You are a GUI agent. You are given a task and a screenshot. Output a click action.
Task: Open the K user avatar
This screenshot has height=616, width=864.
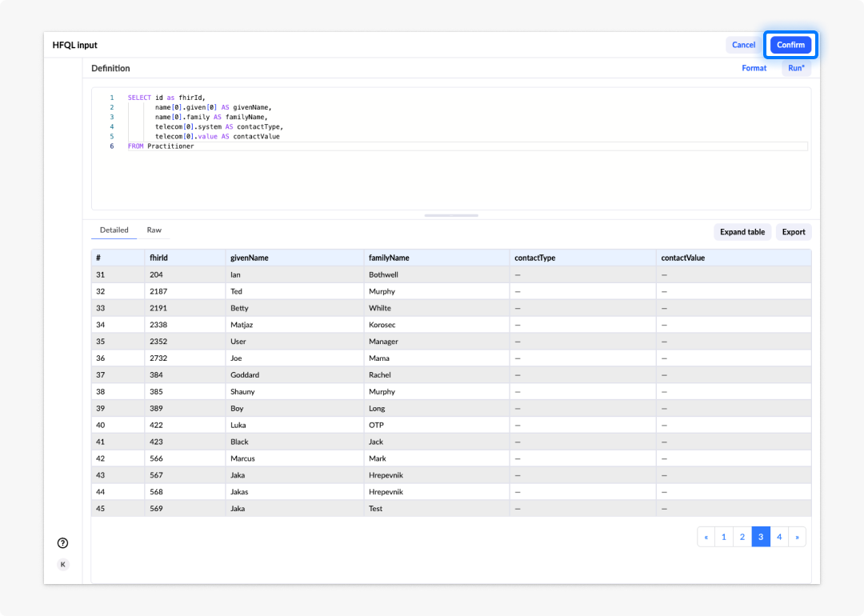pos(63,564)
